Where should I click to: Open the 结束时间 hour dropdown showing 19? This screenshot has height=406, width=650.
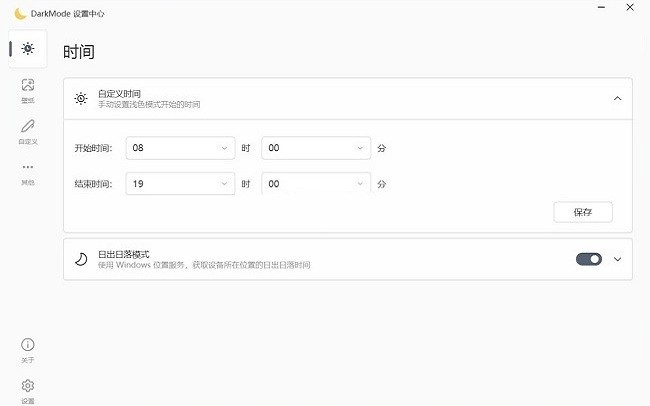coord(181,184)
